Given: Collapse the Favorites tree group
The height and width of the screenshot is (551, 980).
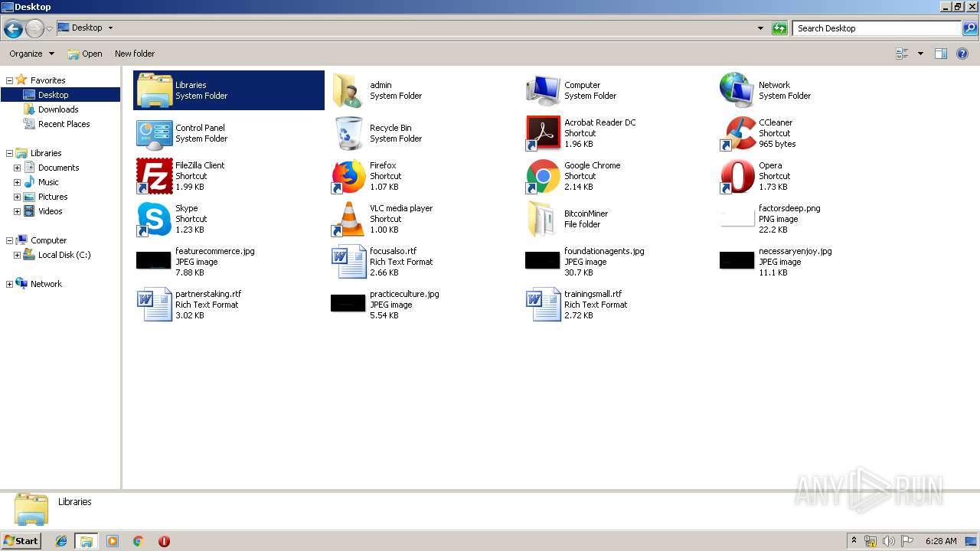Looking at the screenshot, I should pos(9,80).
